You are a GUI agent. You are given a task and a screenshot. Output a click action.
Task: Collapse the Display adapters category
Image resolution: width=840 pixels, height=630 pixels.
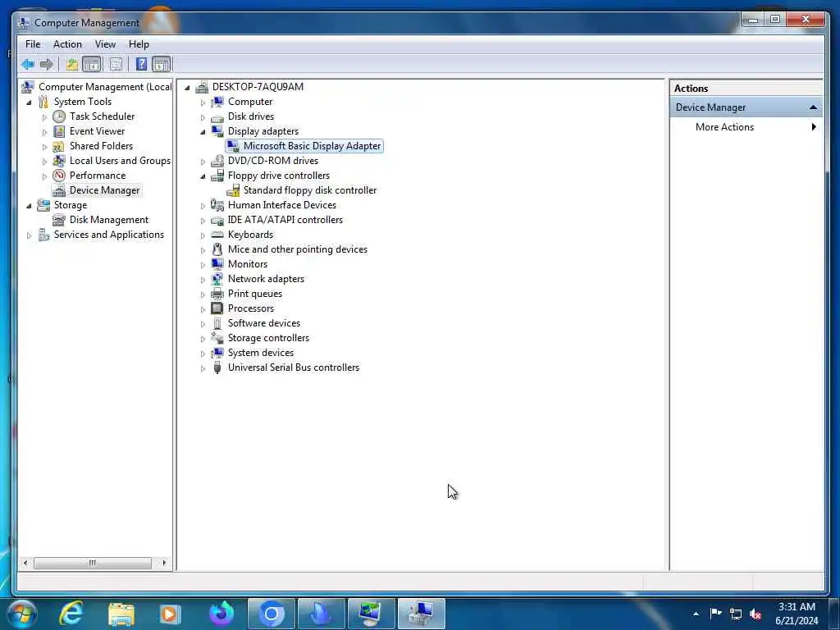[203, 132]
